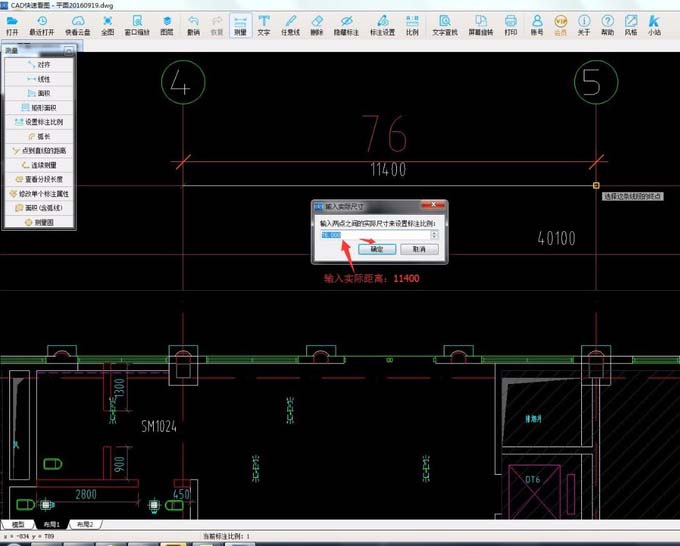Screen dimensions: 680x546
Task: Toggle the 测量 (Measure) toolbar button
Action: pos(240,24)
